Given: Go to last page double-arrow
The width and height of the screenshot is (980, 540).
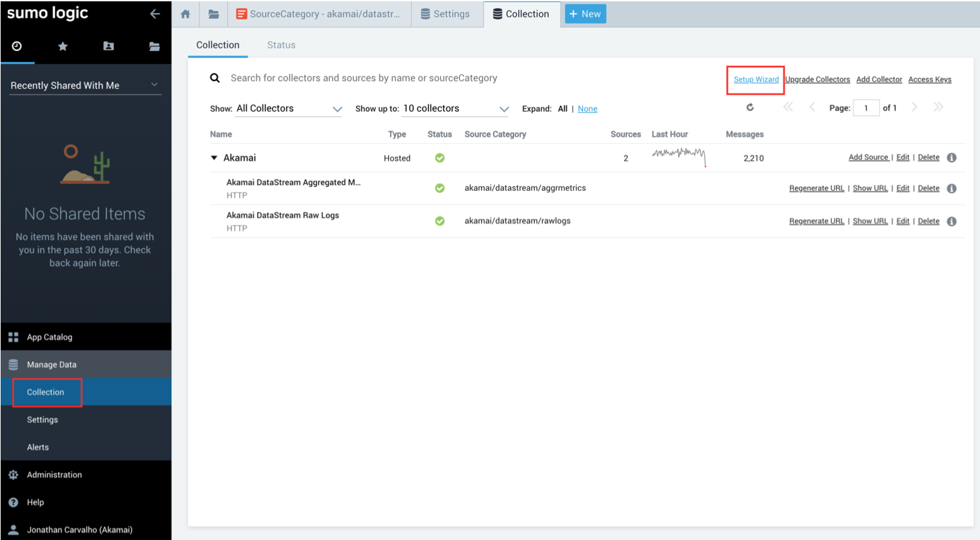Looking at the screenshot, I should 938,107.
